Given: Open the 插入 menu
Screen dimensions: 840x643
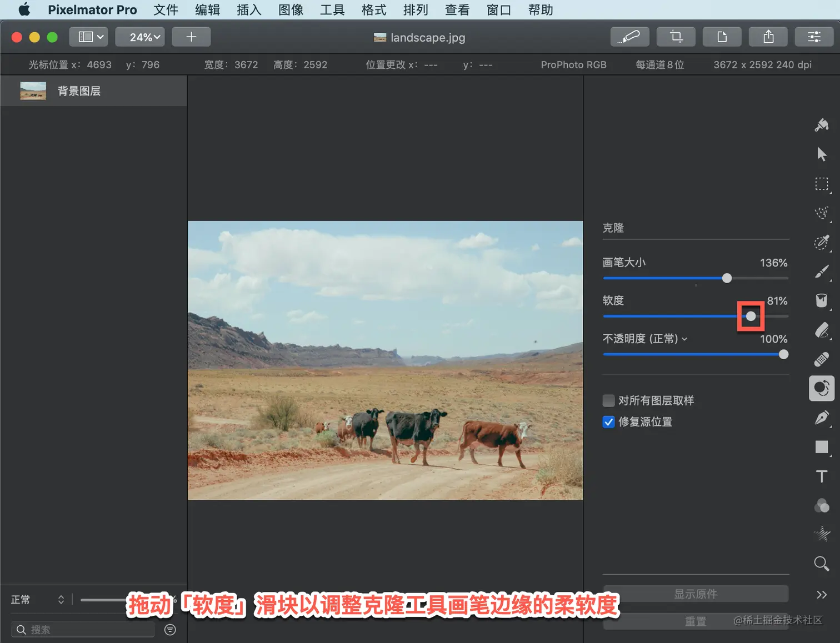Looking at the screenshot, I should pos(249,10).
